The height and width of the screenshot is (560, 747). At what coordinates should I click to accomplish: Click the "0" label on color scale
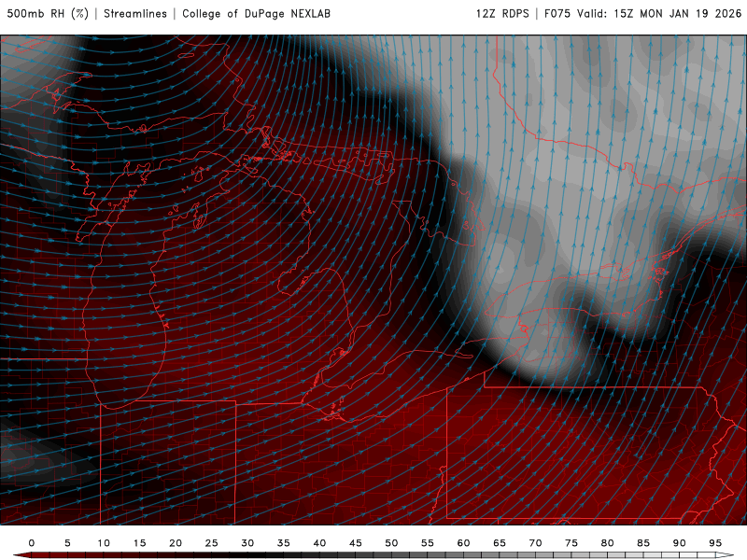coord(32,543)
